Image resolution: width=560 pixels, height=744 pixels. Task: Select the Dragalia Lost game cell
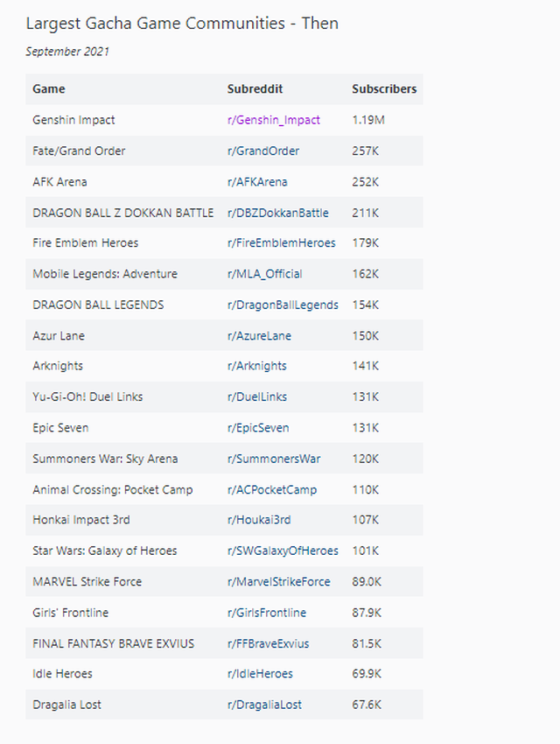point(69,705)
